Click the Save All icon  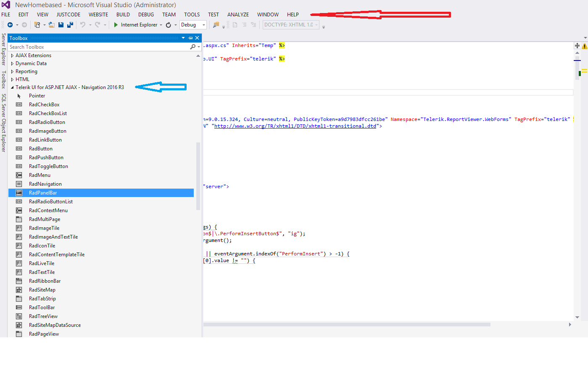[x=70, y=25]
